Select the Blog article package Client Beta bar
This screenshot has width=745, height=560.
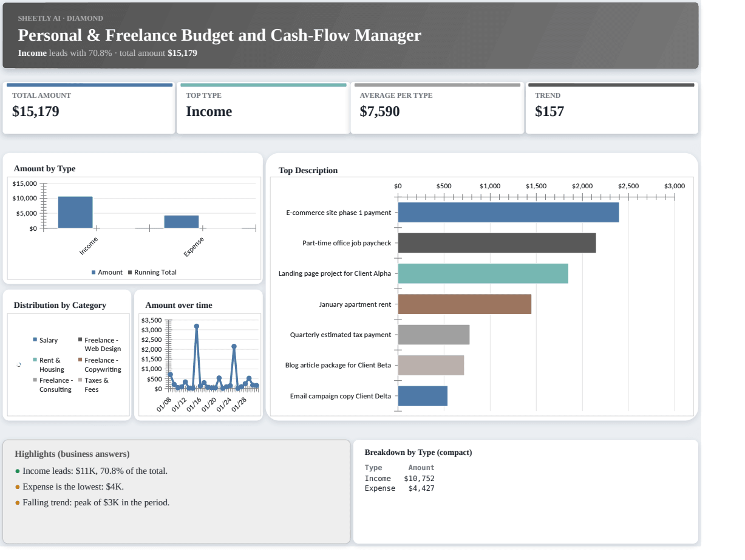431,365
